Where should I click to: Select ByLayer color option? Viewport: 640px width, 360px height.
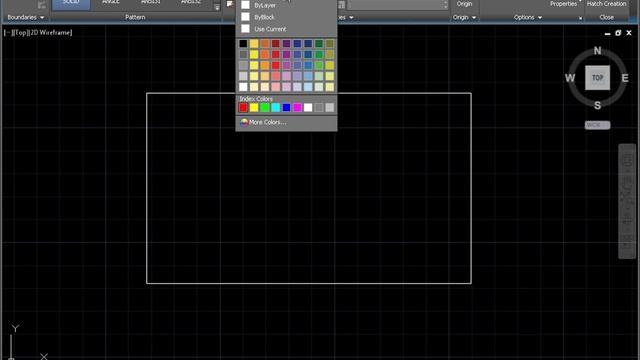(287, 5)
